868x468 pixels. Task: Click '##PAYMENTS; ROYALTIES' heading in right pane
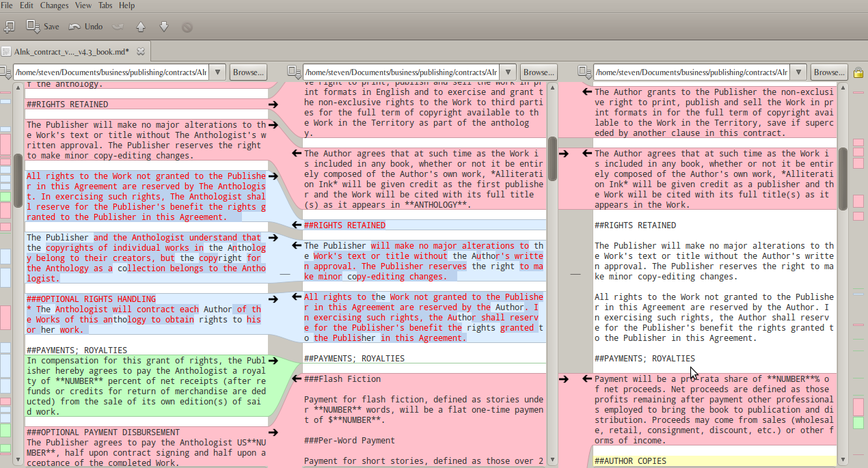click(645, 359)
